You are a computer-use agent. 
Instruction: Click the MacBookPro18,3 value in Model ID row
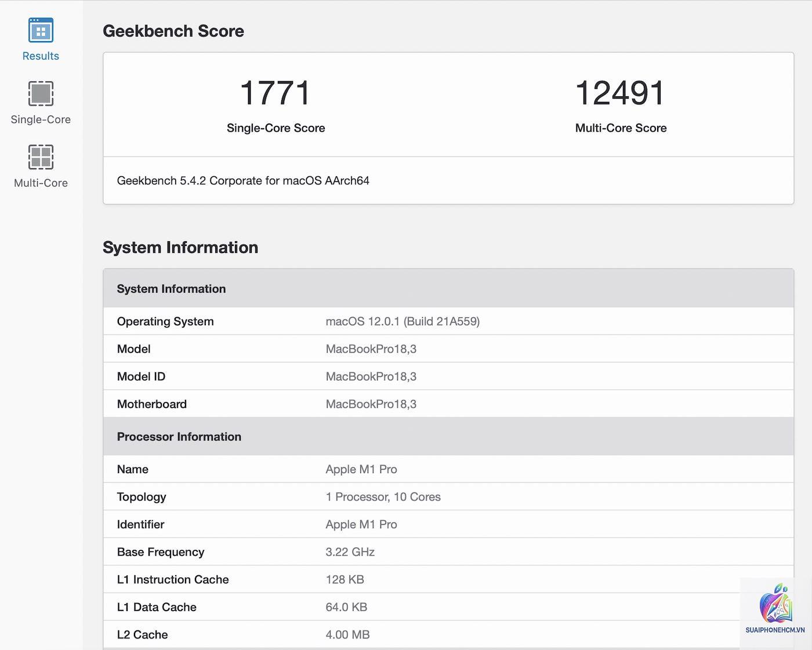[x=371, y=377]
